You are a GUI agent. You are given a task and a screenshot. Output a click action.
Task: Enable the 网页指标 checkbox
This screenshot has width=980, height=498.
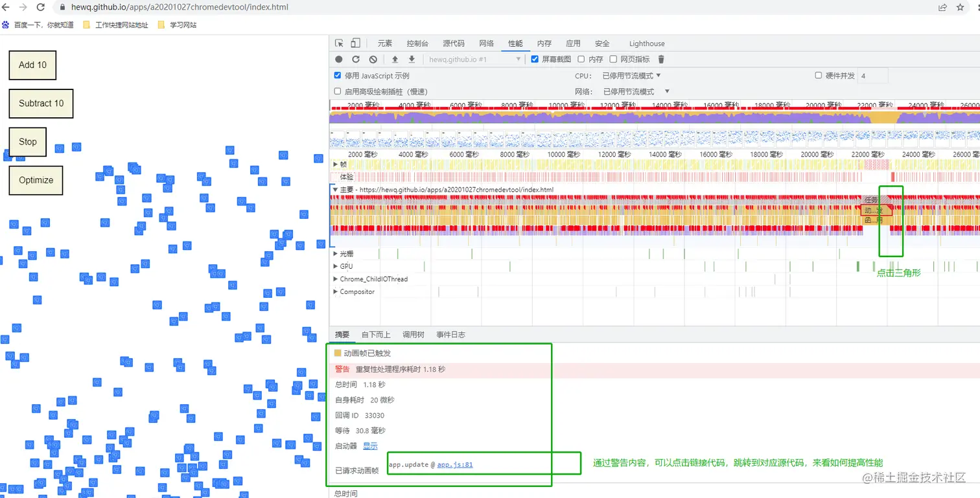pos(613,60)
